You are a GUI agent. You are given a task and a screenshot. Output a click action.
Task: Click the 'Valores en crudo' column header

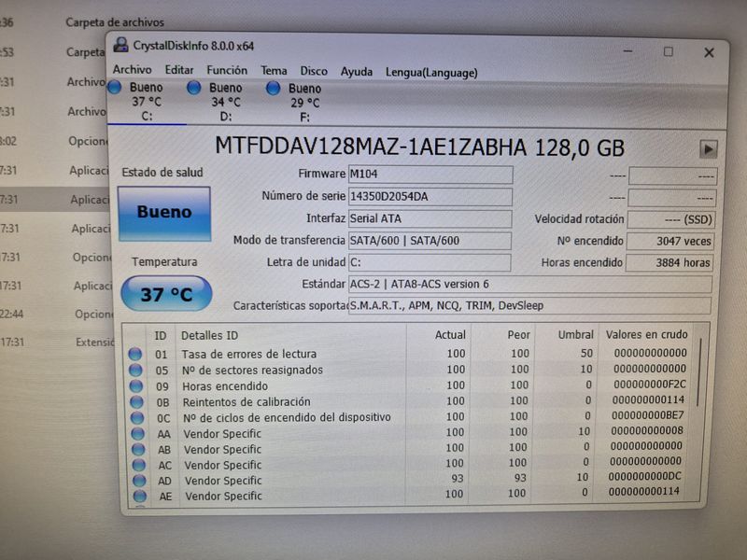click(646, 334)
